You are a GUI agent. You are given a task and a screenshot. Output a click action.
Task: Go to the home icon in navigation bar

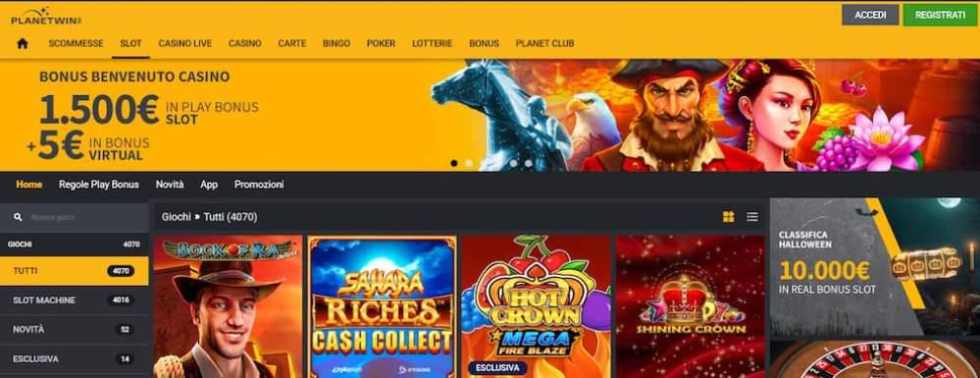pyautogui.click(x=23, y=43)
